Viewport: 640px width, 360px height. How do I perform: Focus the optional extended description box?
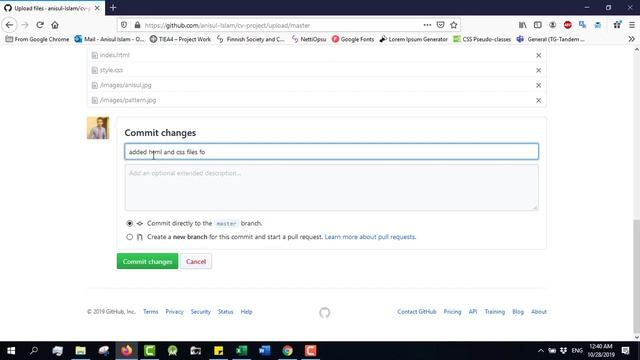point(331,187)
